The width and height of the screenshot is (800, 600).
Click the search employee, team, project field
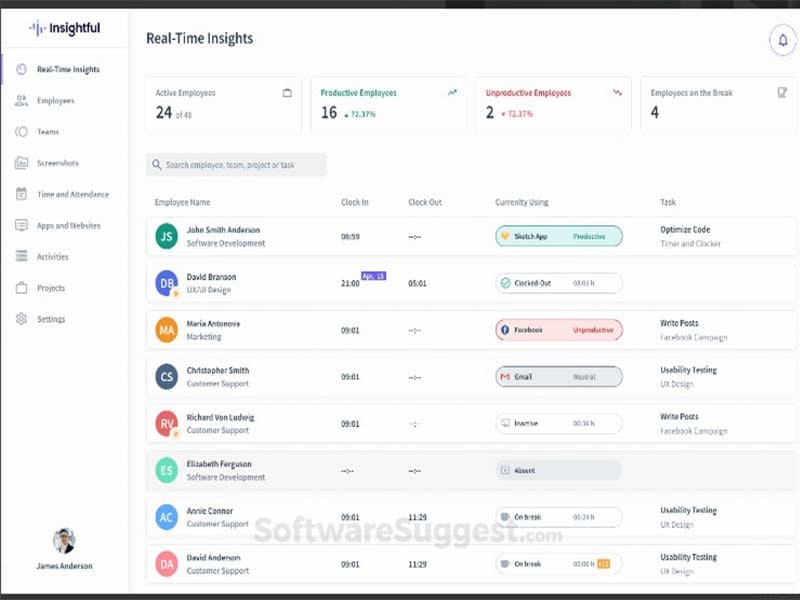tap(236, 165)
